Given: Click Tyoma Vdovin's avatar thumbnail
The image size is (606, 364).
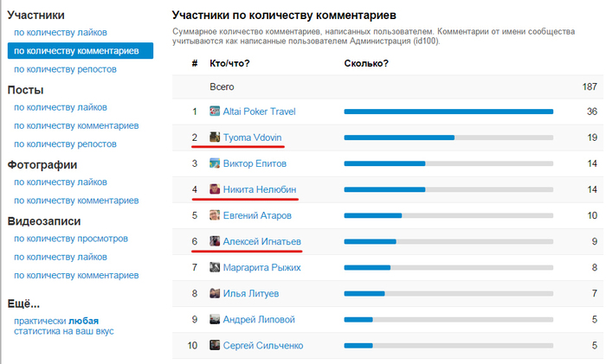Looking at the screenshot, I should click(x=215, y=137).
